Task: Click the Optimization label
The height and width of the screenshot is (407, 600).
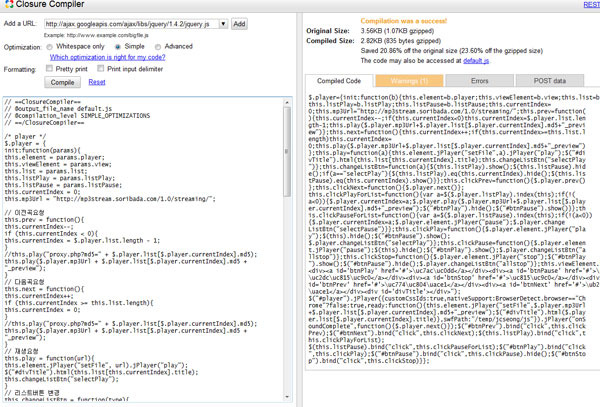Action: click(22, 47)
